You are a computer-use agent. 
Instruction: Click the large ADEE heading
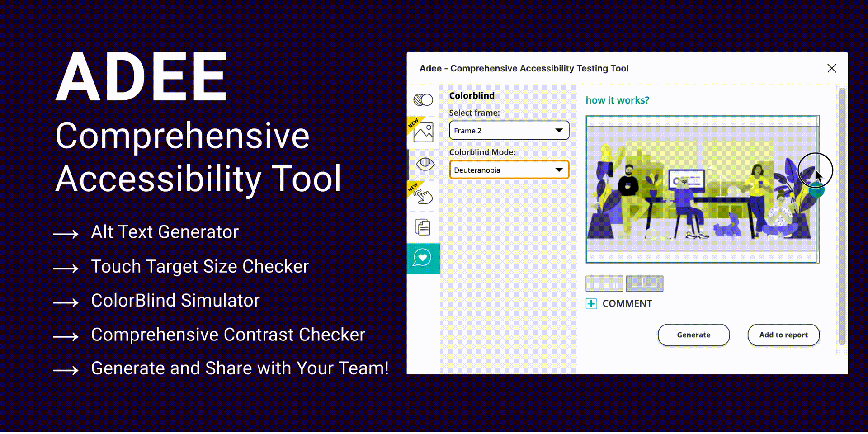point(142,77)
